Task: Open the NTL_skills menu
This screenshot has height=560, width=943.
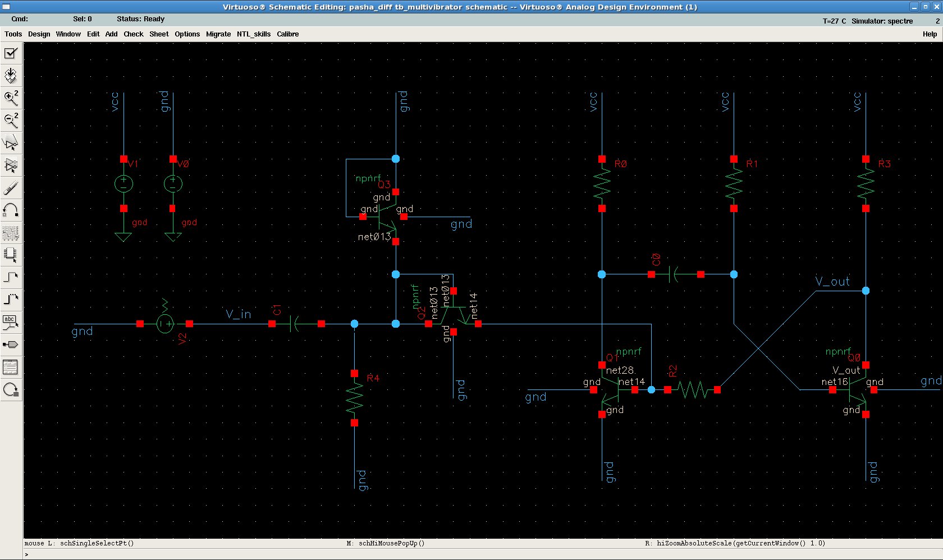Action: pyautogui.click(x=254, y=34)
